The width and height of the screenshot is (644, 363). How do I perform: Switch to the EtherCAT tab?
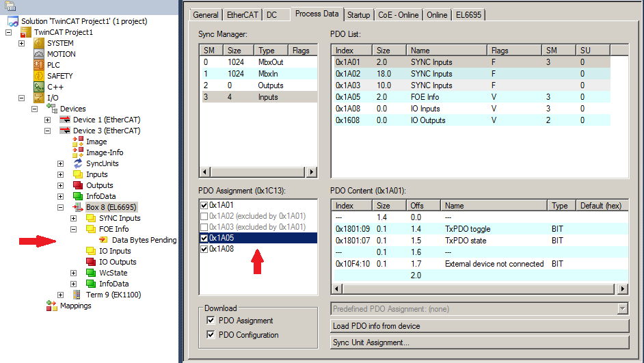click(242, 15)
